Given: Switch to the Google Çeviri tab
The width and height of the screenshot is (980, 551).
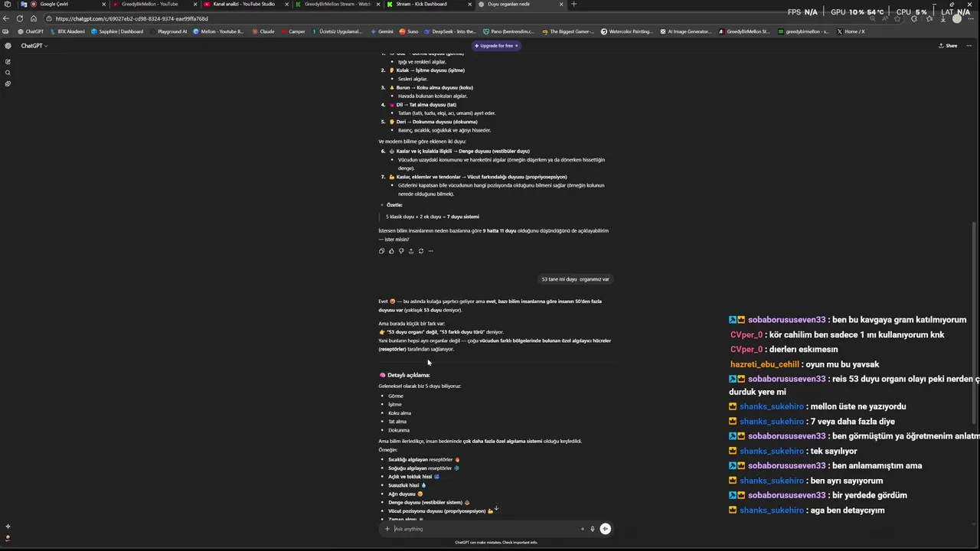Looking at the screenshot, I should point(63,4).
